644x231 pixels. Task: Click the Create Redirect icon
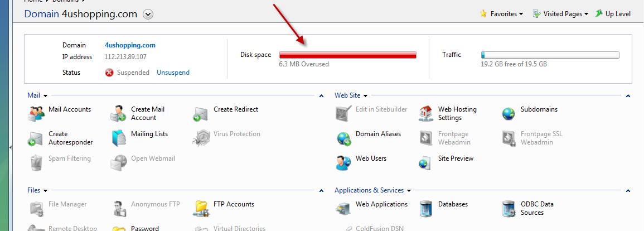tap(201, 114)
